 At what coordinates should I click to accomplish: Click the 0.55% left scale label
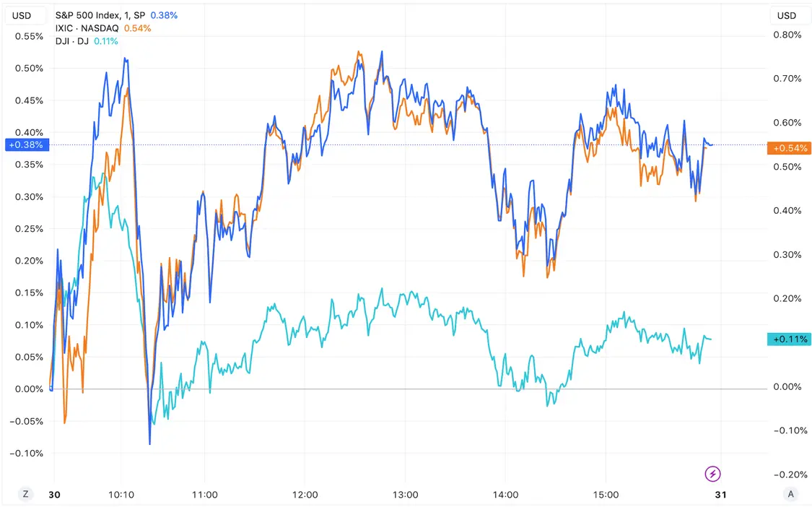click(29, 36)
